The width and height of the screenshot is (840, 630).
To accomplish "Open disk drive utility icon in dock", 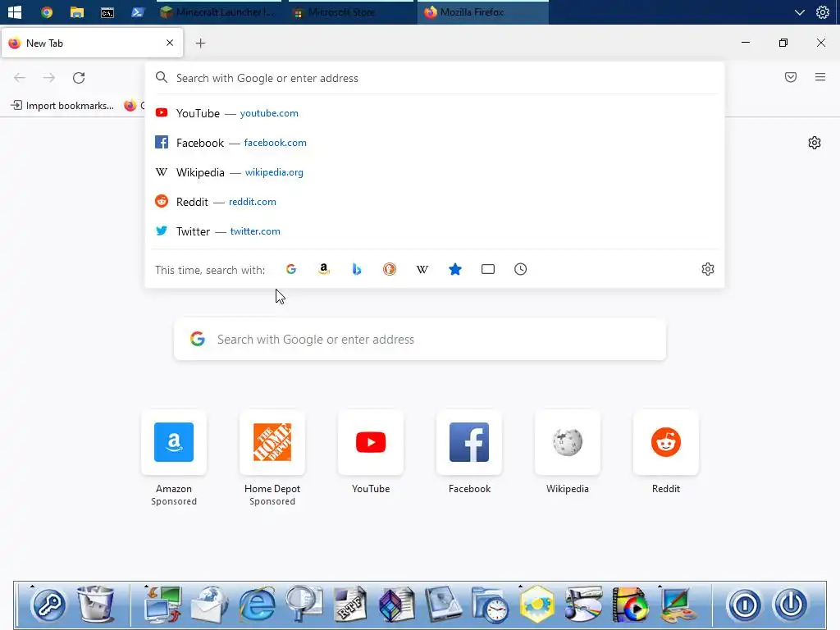I will pyautogui.click(x=444, y=605).
